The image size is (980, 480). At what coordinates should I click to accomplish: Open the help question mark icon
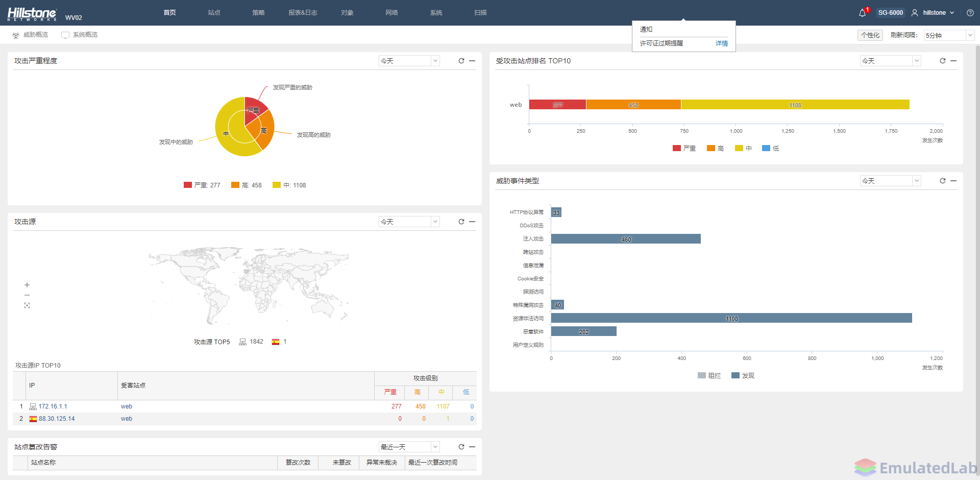(x=970, y=13)
